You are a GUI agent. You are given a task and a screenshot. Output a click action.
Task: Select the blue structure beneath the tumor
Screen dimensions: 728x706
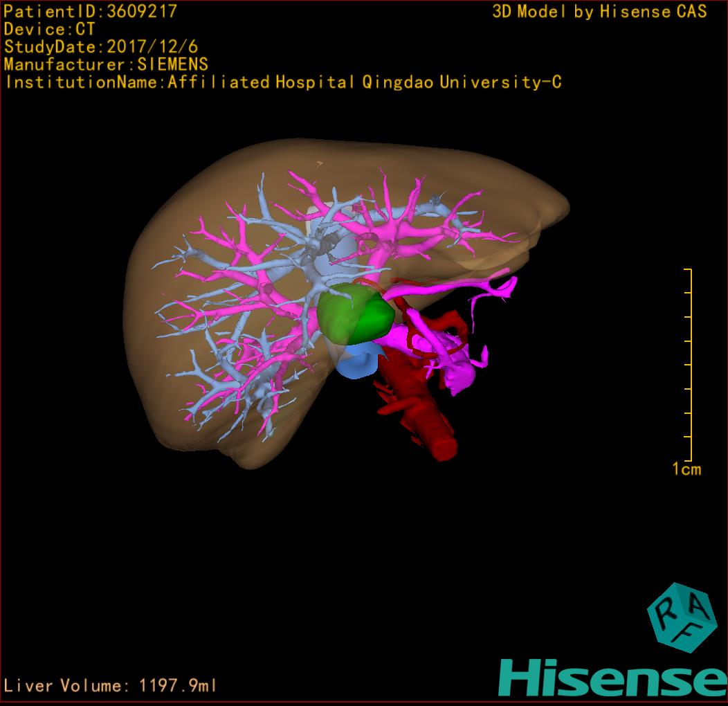click(358, 363)
